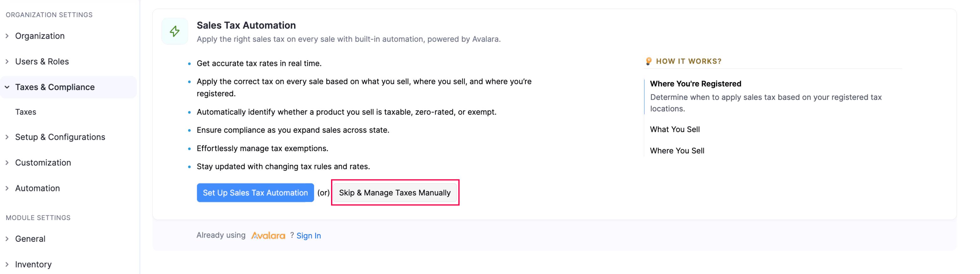Expand Setup & Configurations
This screenshot has width=980, height=274.
point(60,137)
